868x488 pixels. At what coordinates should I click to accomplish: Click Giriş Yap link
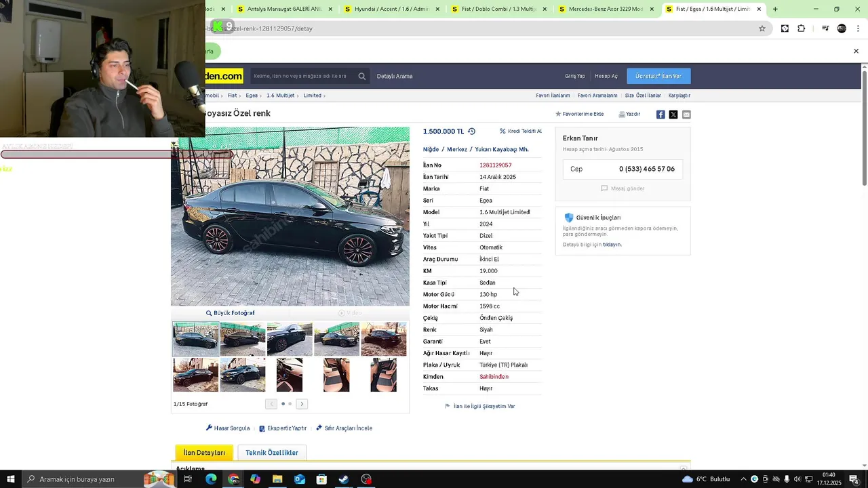click(575, 76)
